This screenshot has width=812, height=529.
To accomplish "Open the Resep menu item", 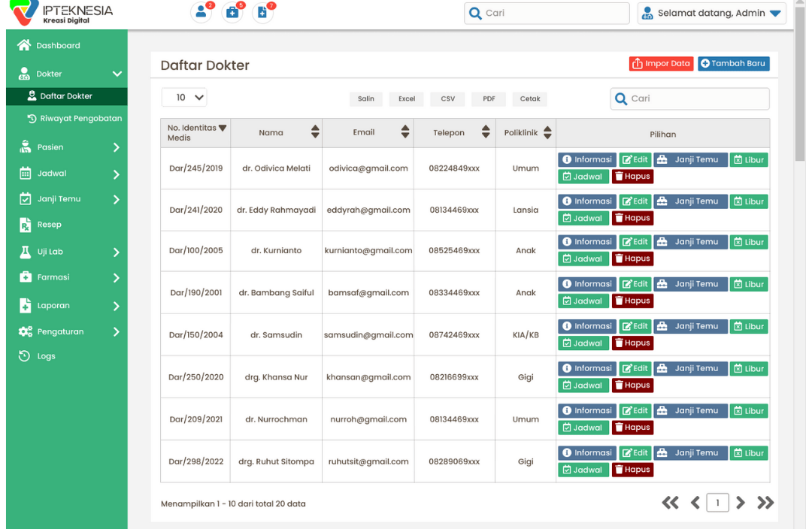I will coord(50,225).
